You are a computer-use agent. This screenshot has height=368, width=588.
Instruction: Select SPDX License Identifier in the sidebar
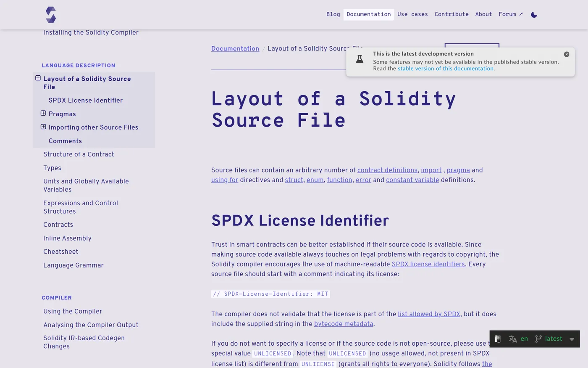coord(86,100)
